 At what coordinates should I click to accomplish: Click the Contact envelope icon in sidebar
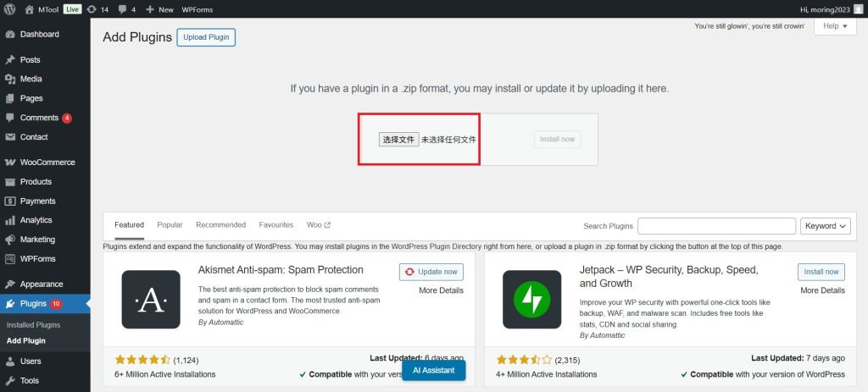coord(10,137)
